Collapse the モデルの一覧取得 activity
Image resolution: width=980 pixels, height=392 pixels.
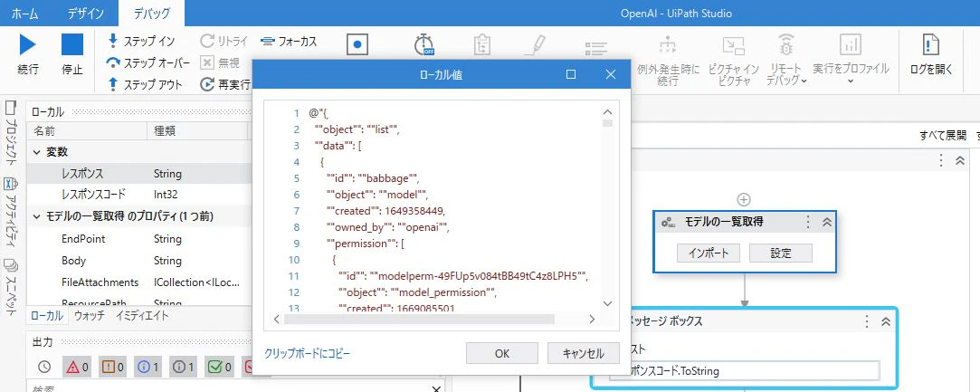825,221
